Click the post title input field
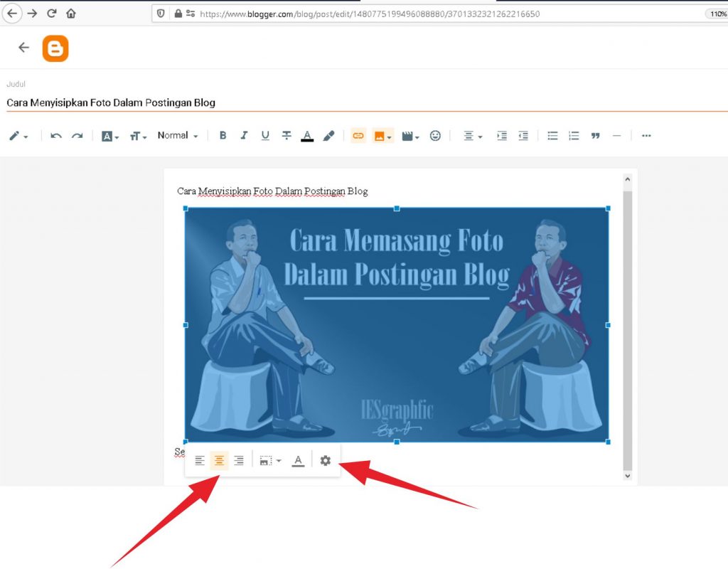728x569 pixels. (364, 102)
